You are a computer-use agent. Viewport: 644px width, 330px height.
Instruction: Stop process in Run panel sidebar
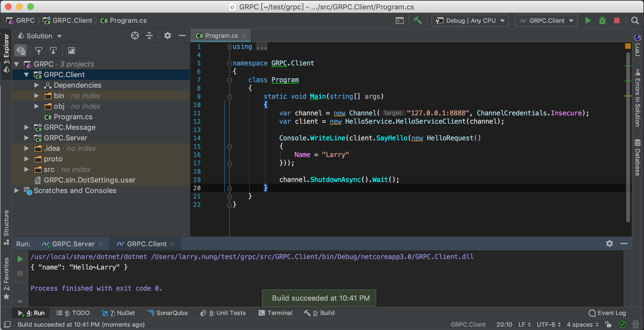coord(20,273)
